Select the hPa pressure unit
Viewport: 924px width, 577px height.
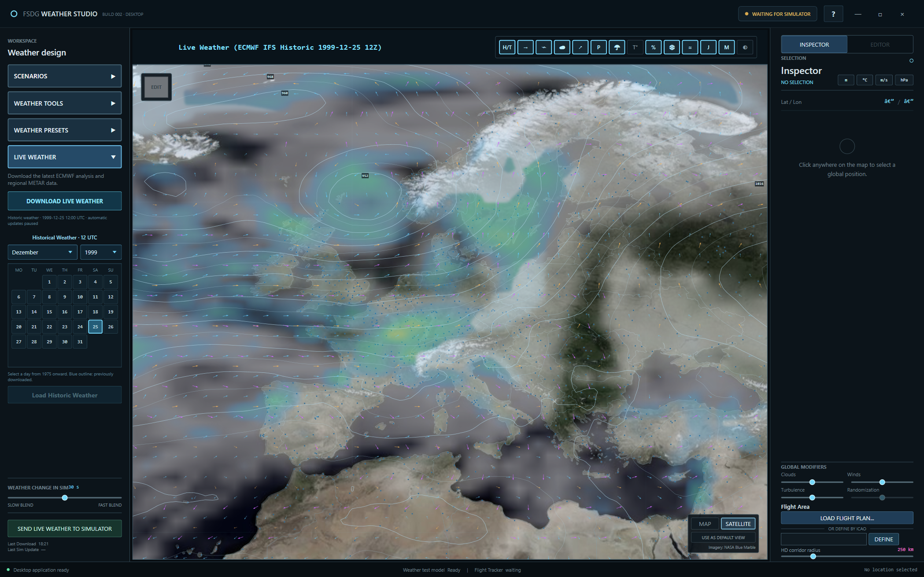point(904,80)
